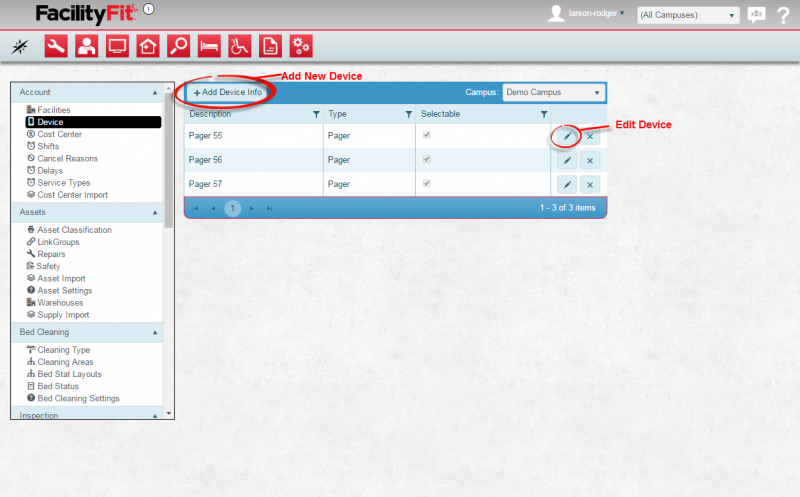Image resolution: width=800 pixels, height=497 pixels.
Task: Delete Pager 56 with the X icon
Action: tap(590, 160)
